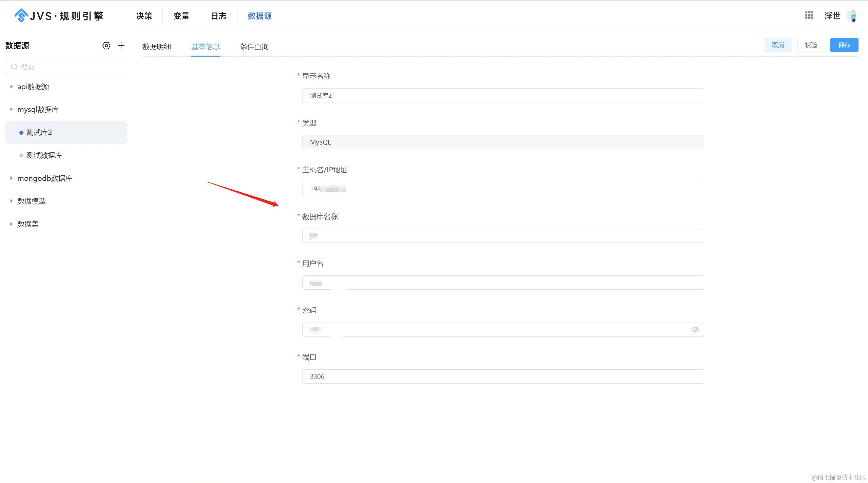Click the 端口 input field showing 3306
Screen dimensions: 868x483
(x=503, y=376)
